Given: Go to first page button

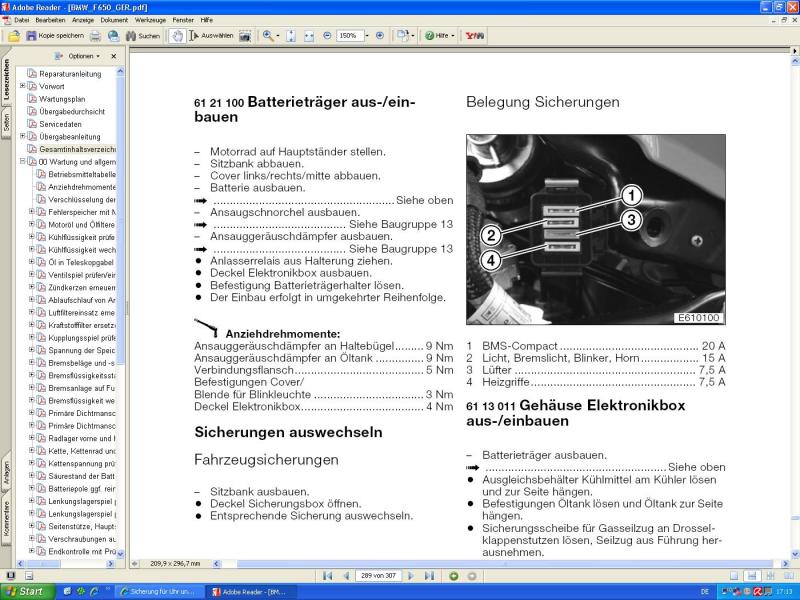Looking at the screenshot, I should (327, 576).
